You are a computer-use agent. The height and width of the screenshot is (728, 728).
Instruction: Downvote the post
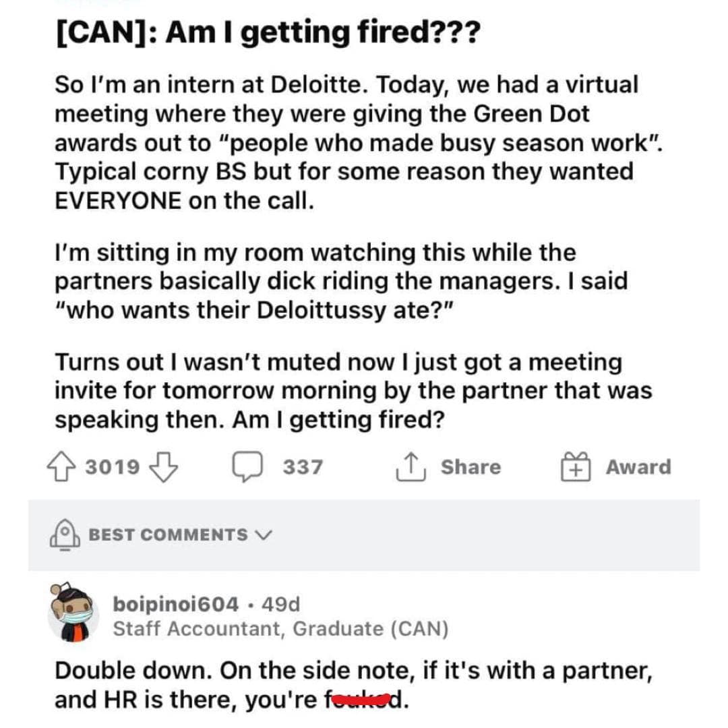(165, 467)
